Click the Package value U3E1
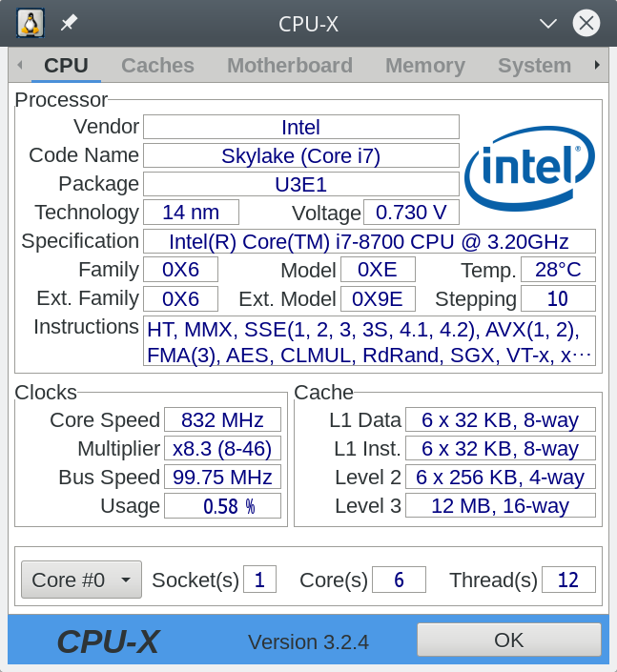 301,184
